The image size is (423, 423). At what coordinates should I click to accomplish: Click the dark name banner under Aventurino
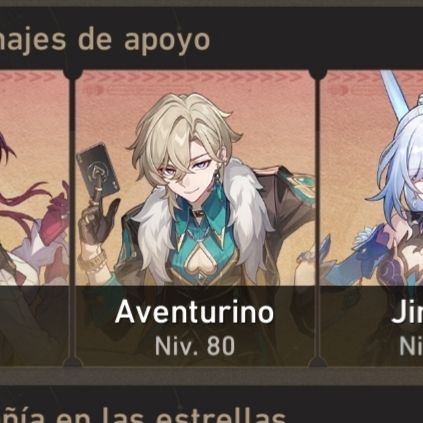click(195, 326)
